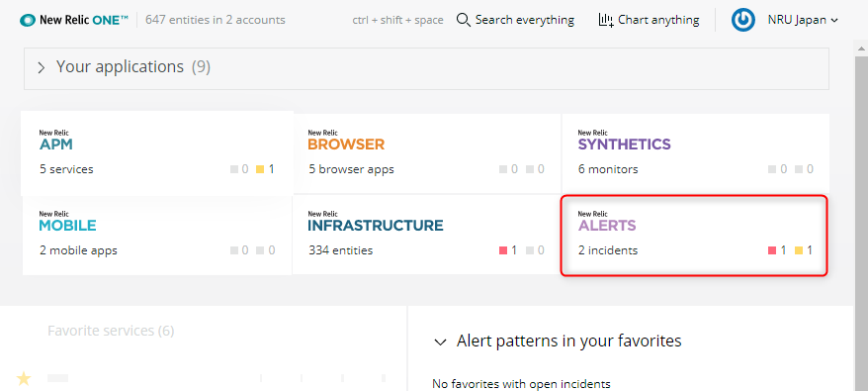This screenshot has height=391, width=868.
Task: Click the New Relic ONE logo
Action: [73, 20]
